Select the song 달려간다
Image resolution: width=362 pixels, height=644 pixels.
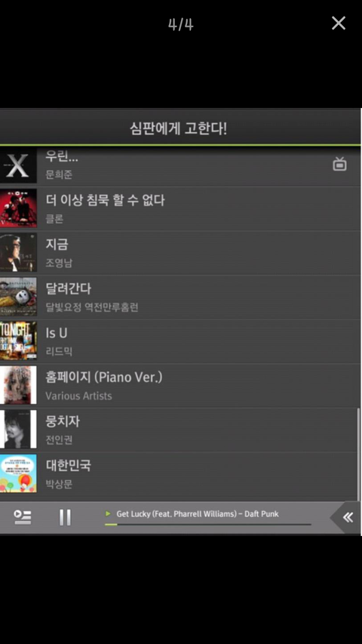(x=180, y=297)
